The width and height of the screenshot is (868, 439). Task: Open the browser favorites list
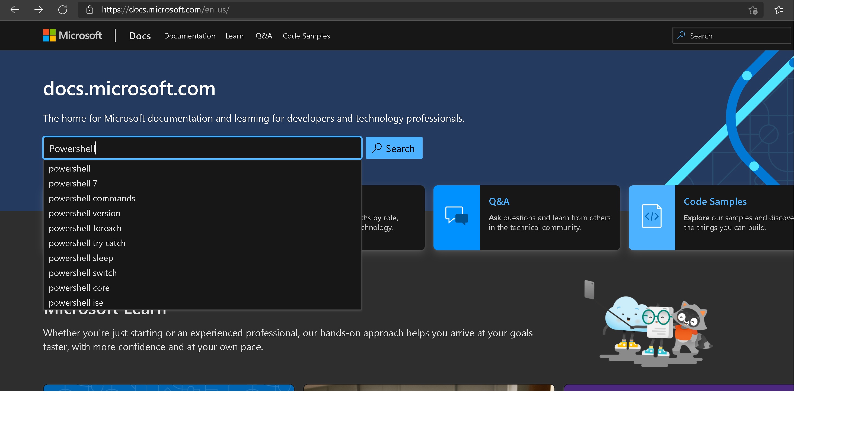779,10
